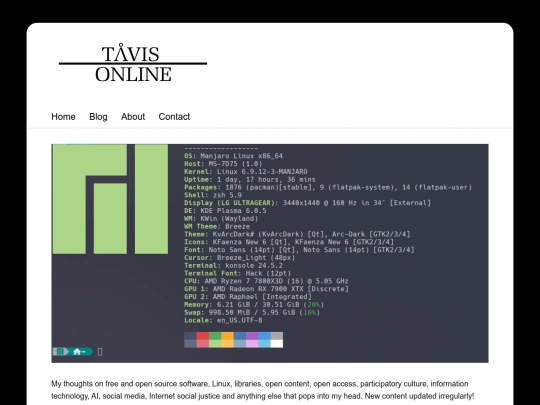Click the 'GPU 1: AMD Radeon RX 7900 XTX' line
This screenshot has width=540, height=405.
(x=266, y=289)
